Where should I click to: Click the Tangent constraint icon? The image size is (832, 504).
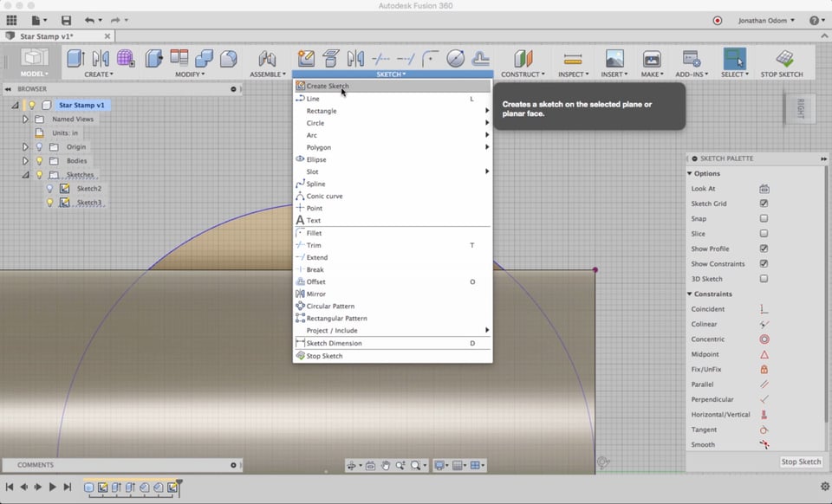764,430
